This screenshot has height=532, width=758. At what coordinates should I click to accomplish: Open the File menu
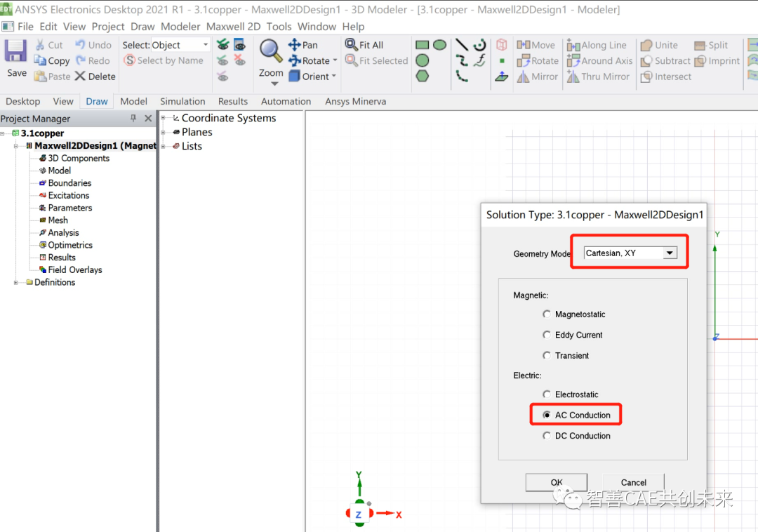tap(25, 27)
